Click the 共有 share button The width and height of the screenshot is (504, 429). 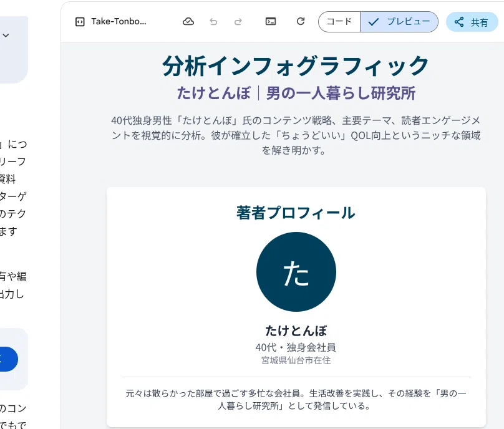pyautogui.click(x=472, y=22)
